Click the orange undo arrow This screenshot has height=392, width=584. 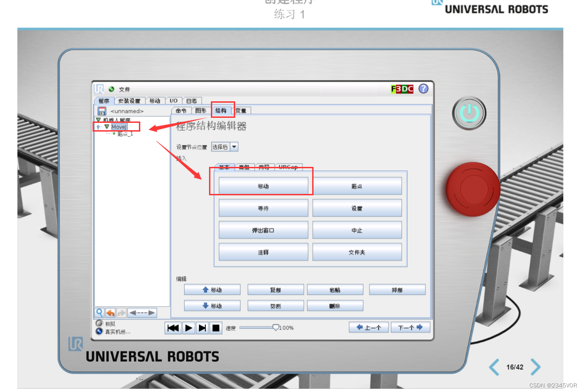pyautogui.click(x=110, y=313)
